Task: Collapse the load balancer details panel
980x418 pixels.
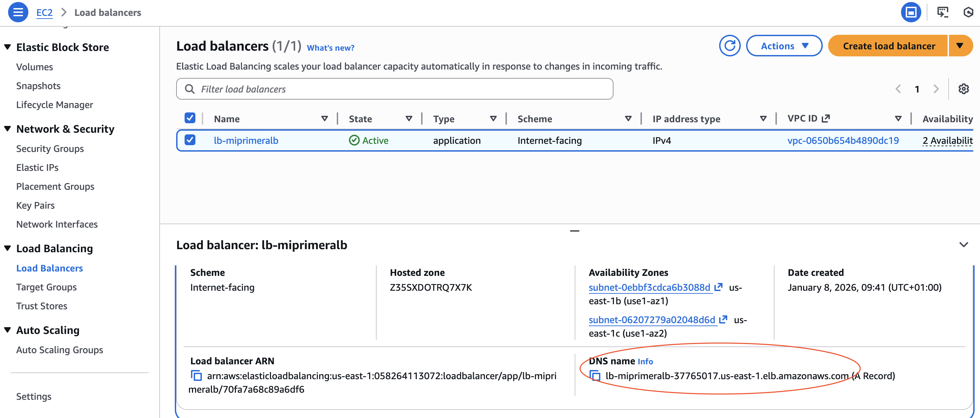Action: pos(963,245)
